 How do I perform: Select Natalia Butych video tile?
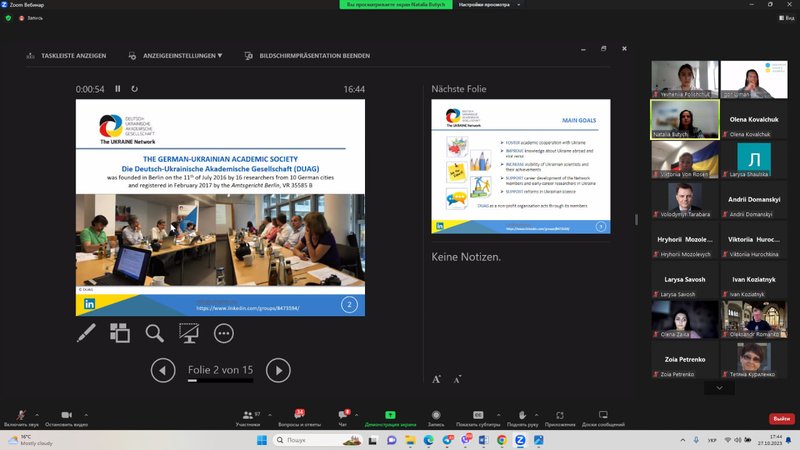click(x=685, y=119)
